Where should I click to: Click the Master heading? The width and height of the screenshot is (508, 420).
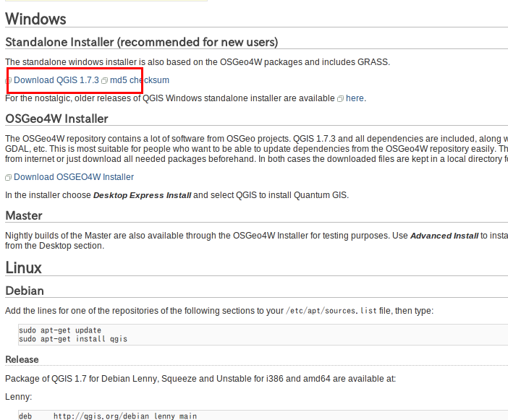pyautogui.click(x=24, y=216)
